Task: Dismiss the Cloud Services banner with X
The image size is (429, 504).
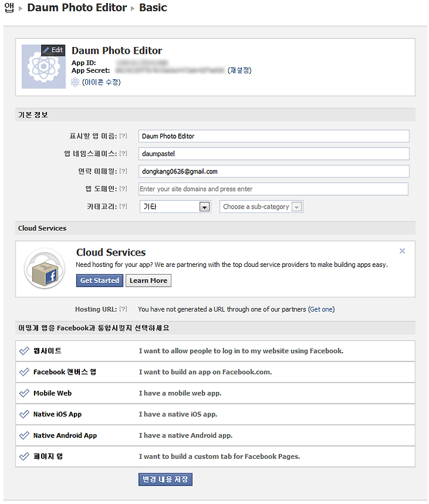Action: tap(402, 251)
